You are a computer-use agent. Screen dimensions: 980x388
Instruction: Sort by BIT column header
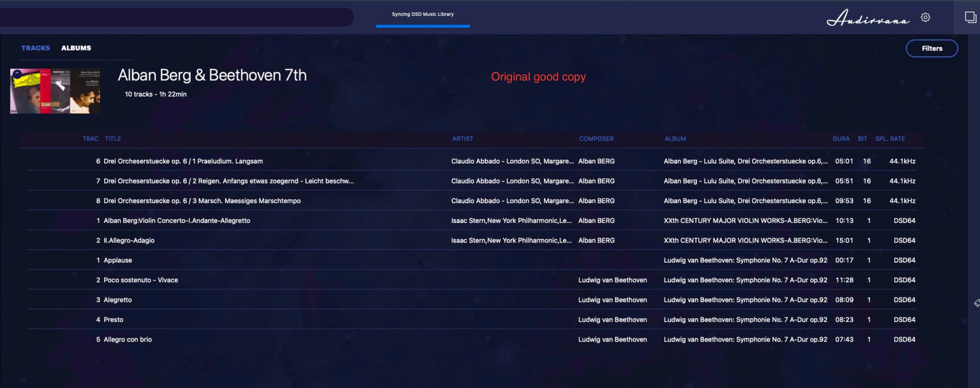(862, 139)
